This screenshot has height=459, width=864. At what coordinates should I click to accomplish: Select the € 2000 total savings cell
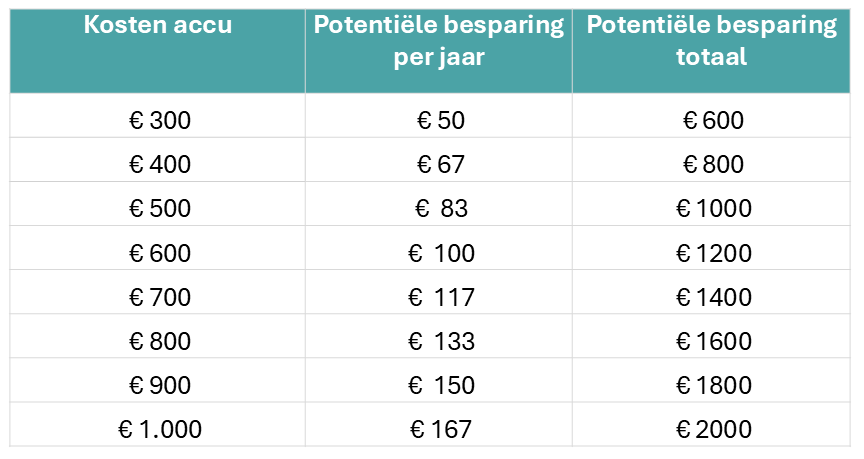click(713, 429)
